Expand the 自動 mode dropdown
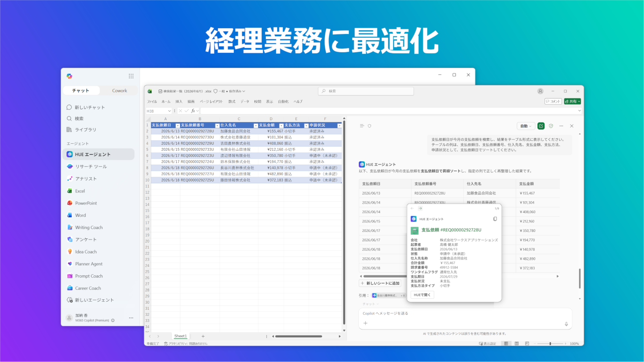The image size is (644, 362). click(x=525, y=126)
